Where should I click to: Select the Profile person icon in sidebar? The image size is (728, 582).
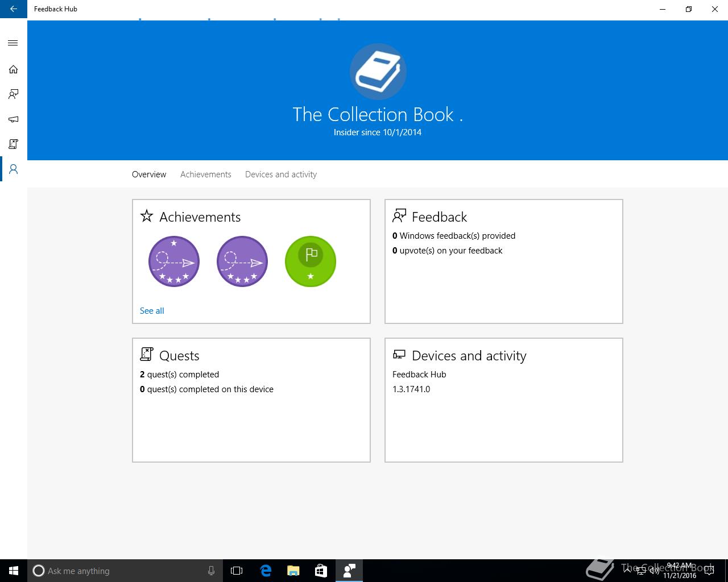tap(13, 169)
